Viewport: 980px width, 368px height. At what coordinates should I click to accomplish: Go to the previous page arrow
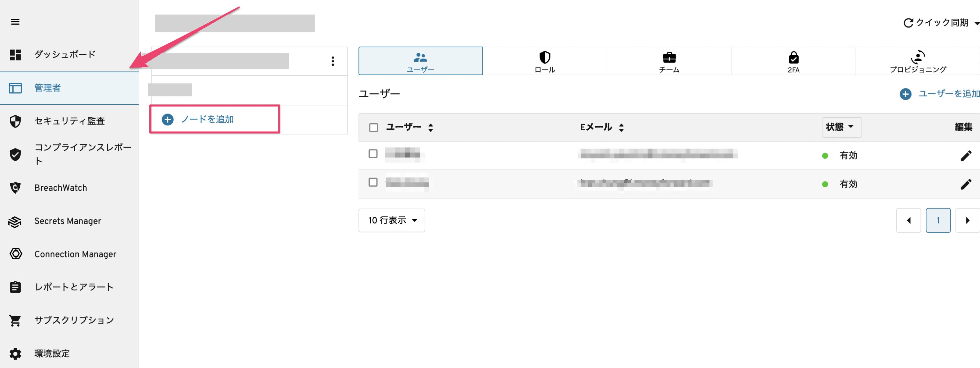(x=909, y=220)
